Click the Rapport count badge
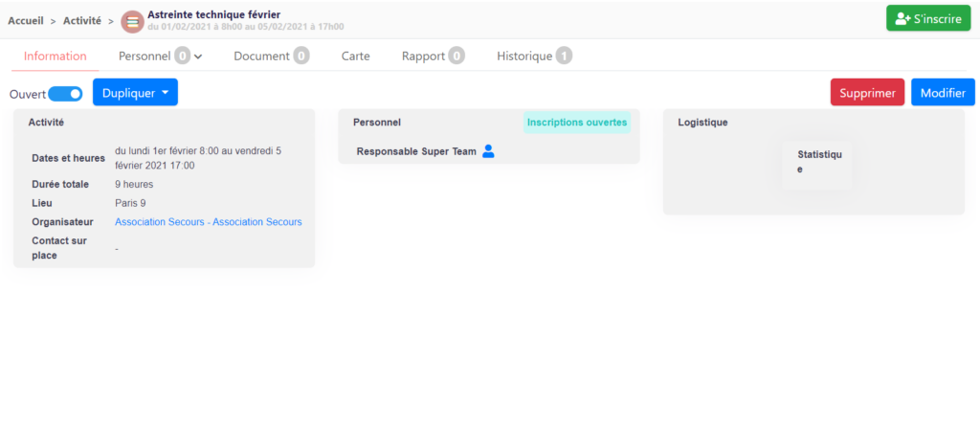Viewport: 980px width, 430px height. click(x=457, y=57)
